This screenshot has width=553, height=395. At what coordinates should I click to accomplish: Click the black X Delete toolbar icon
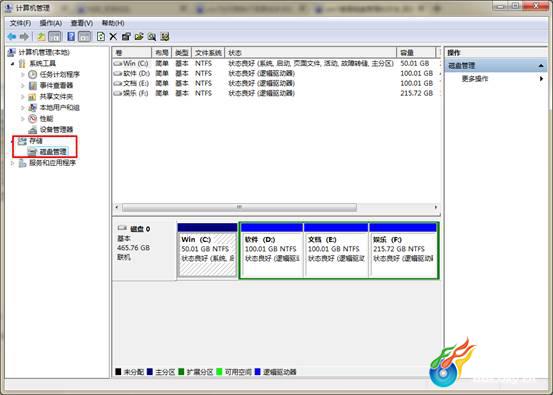click(x=113, y=36)
